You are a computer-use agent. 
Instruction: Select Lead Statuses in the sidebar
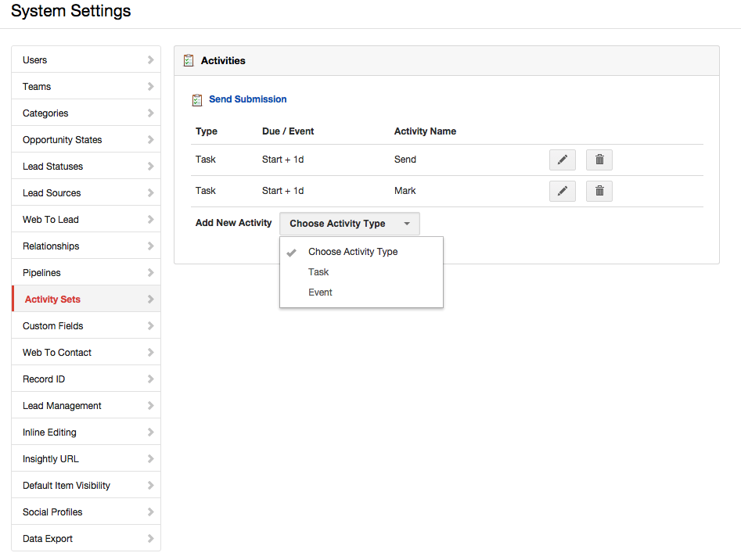[52, 167]
